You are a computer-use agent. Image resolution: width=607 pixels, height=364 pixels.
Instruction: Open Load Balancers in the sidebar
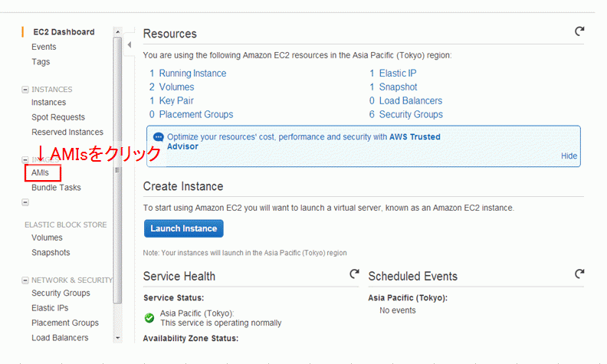click(x=60, y=338)
